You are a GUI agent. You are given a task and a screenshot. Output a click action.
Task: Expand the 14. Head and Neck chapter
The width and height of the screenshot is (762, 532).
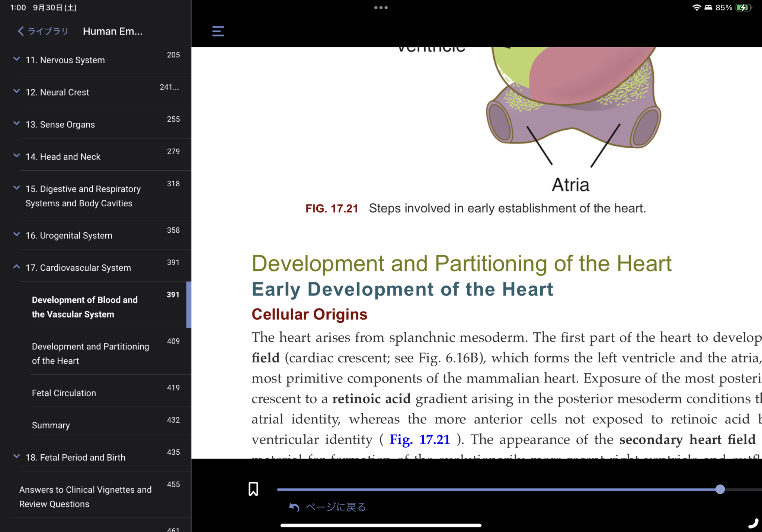16,156
